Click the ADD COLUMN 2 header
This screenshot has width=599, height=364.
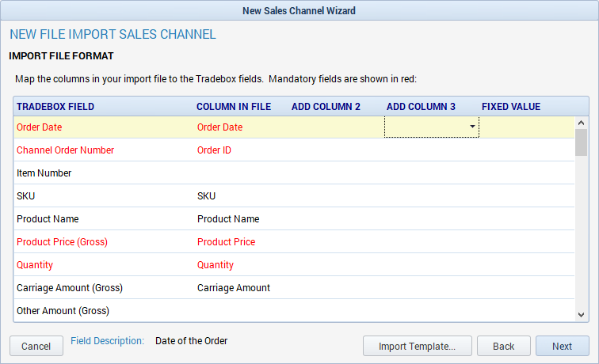[x=326, y=107]
